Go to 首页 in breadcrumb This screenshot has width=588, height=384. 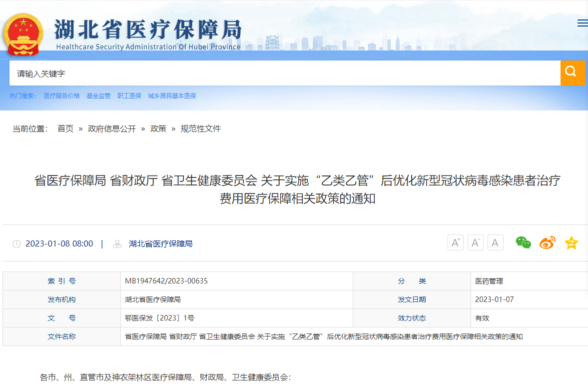pyautogui.click(x=65, y=128)
